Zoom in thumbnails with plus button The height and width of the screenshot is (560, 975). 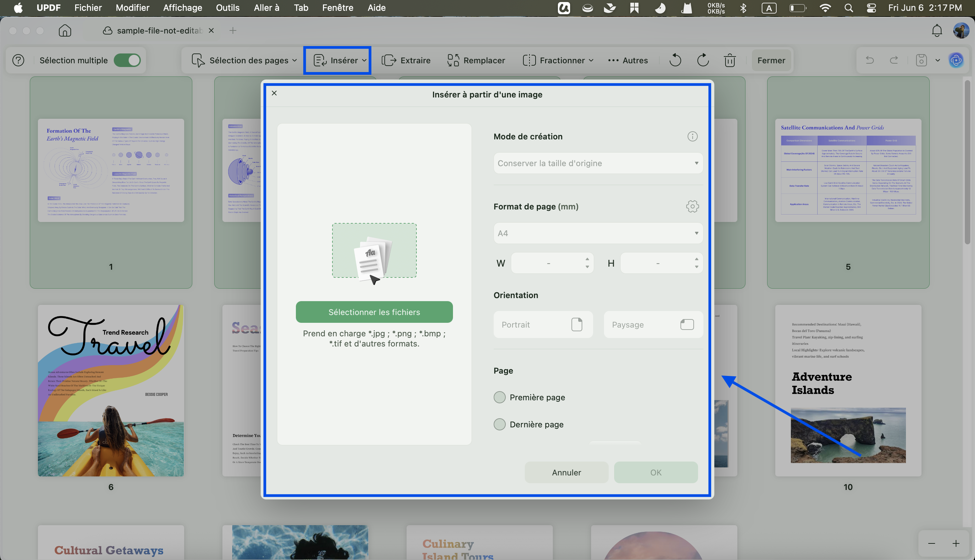956,543
